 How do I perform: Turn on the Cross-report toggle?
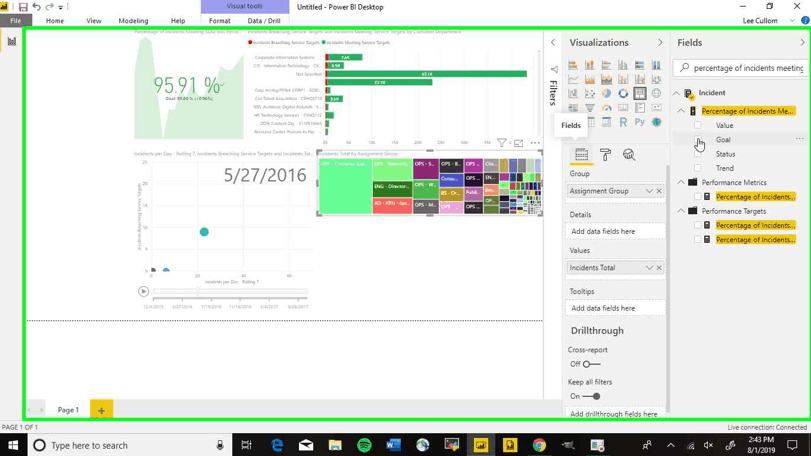(591, 364)
